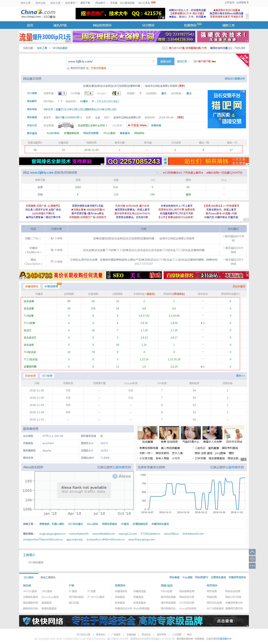This screenshot has width=268, height=644.
Task: Click the 添加关键词 link
Action: [x=239, y=286]
